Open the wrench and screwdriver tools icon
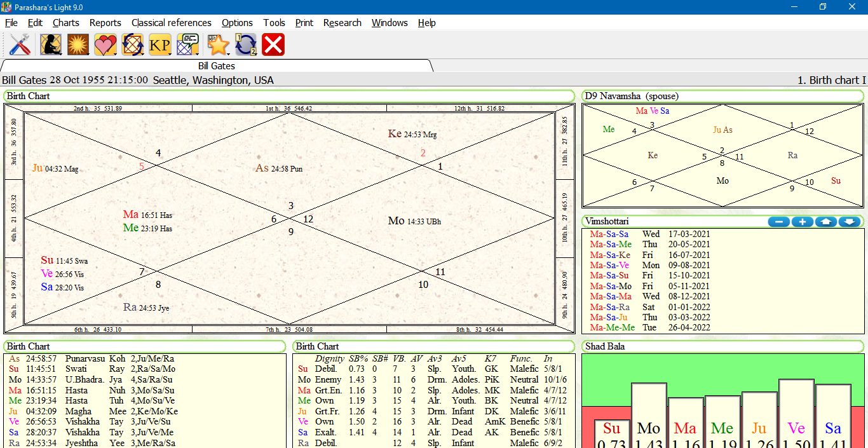Screen dimensions: 868x448 point(20,44)
